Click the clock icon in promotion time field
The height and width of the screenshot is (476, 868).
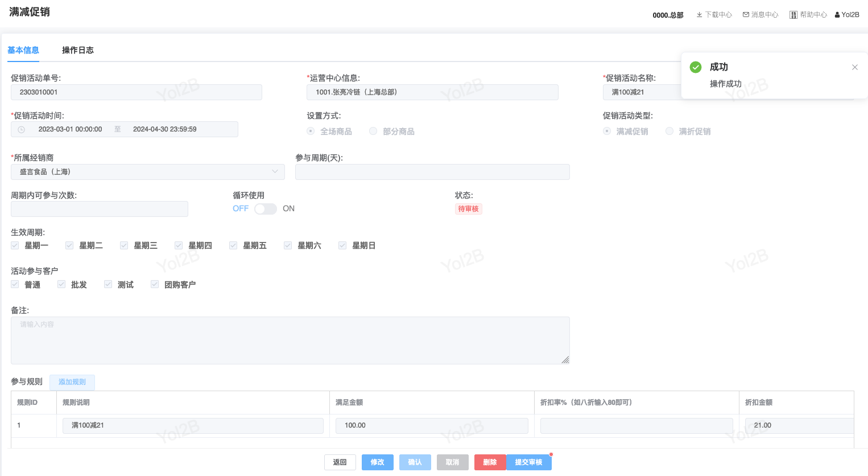(22, 130)
